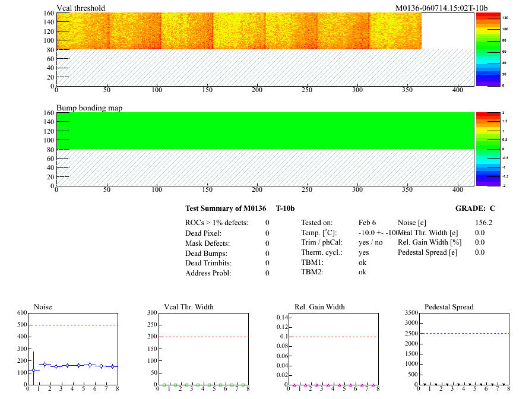
Task: Click the 'Noise' title above the bottom-left plot
Action: (x=43, y=307)
